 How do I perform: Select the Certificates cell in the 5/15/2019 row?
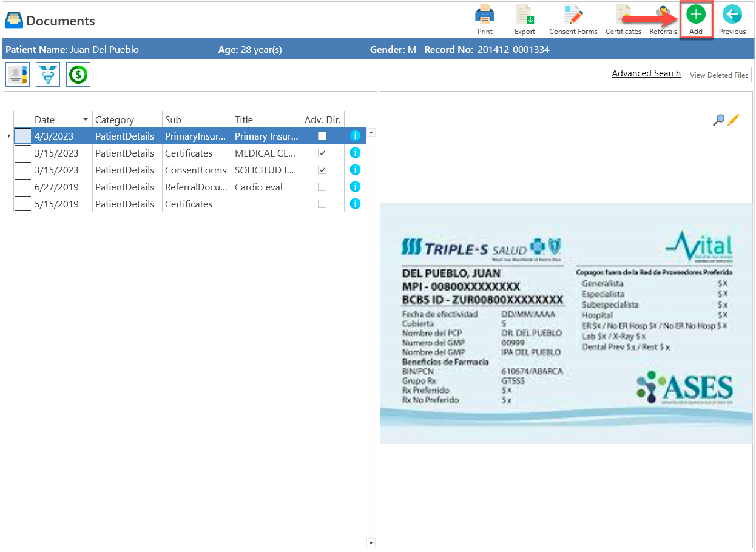(x=197, y=204)
